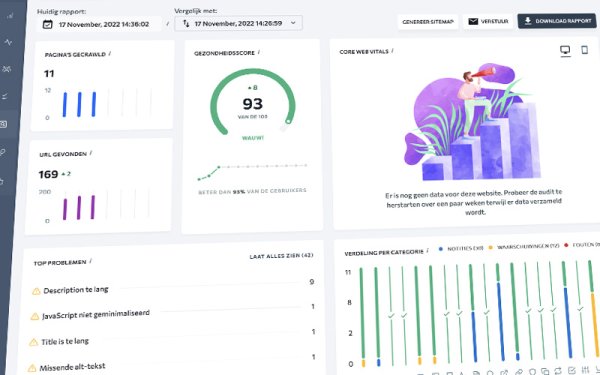Open the Description te lang problem row
Image resolution: width=600 pixels, height=375 pixels.
coord(174,287)
